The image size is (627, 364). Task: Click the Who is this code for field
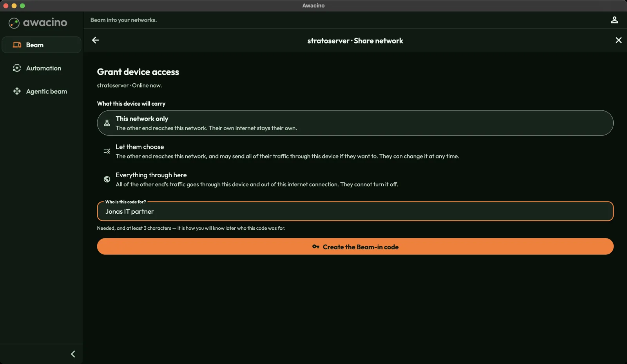(355, 211)
